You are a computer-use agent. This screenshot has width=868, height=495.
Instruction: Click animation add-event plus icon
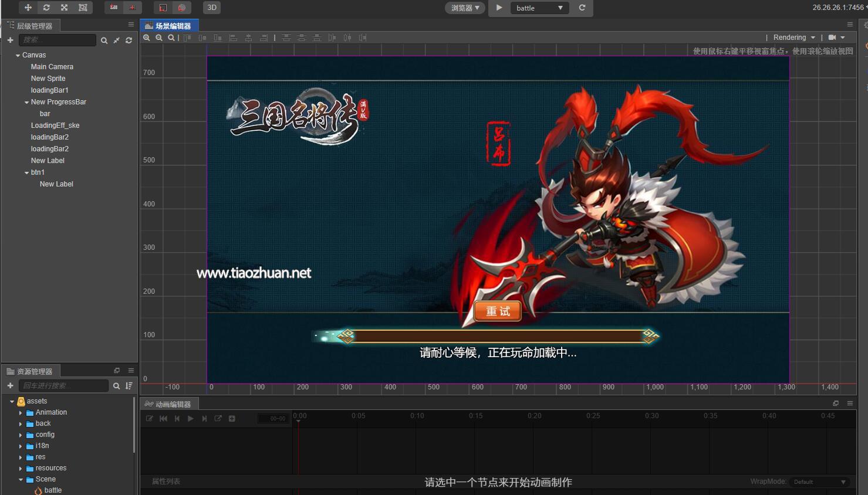pos(232,419)
